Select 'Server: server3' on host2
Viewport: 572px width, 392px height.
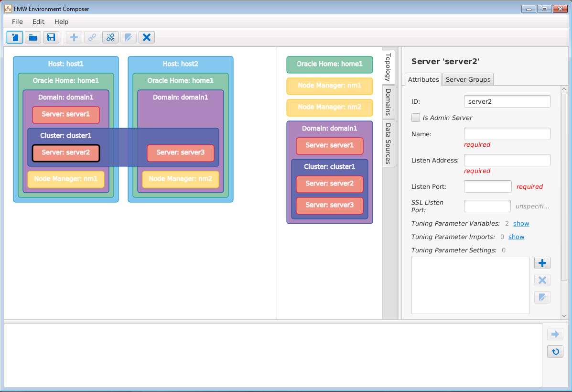(181, 153)
